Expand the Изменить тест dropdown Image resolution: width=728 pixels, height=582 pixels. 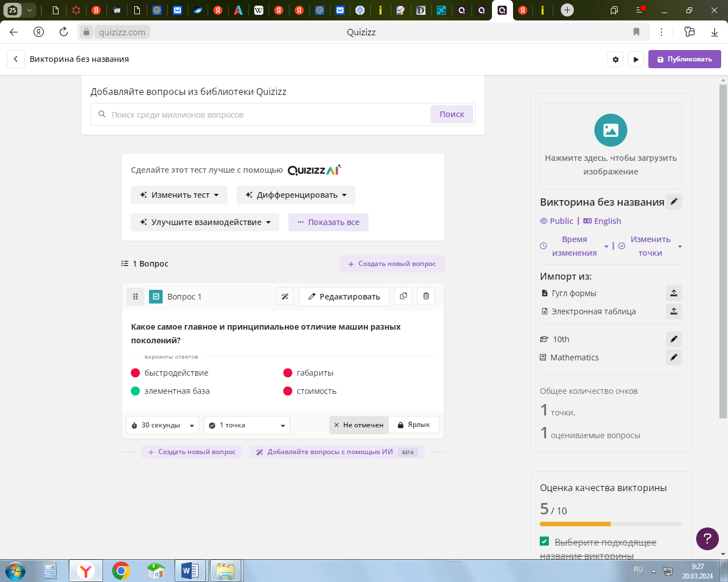(179, 195)
